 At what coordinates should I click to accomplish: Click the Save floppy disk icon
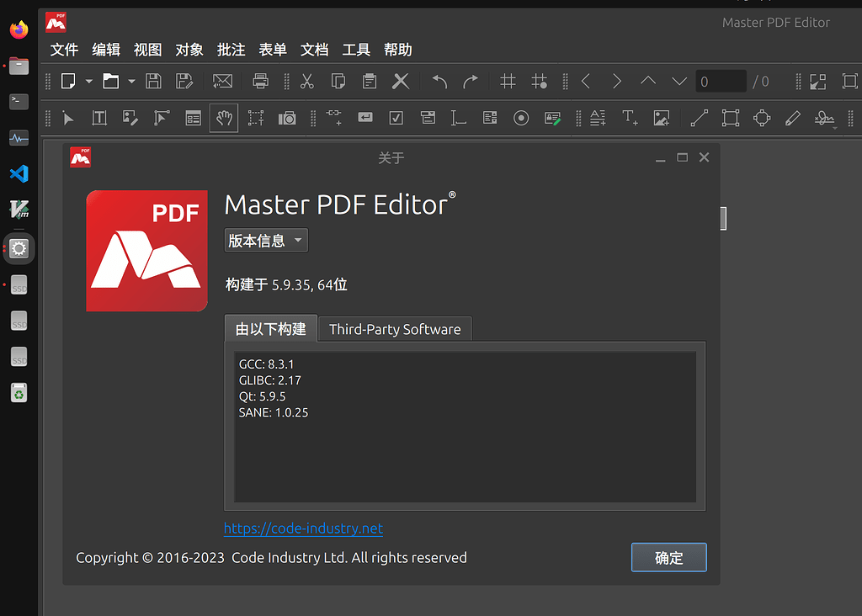point(153,82)
